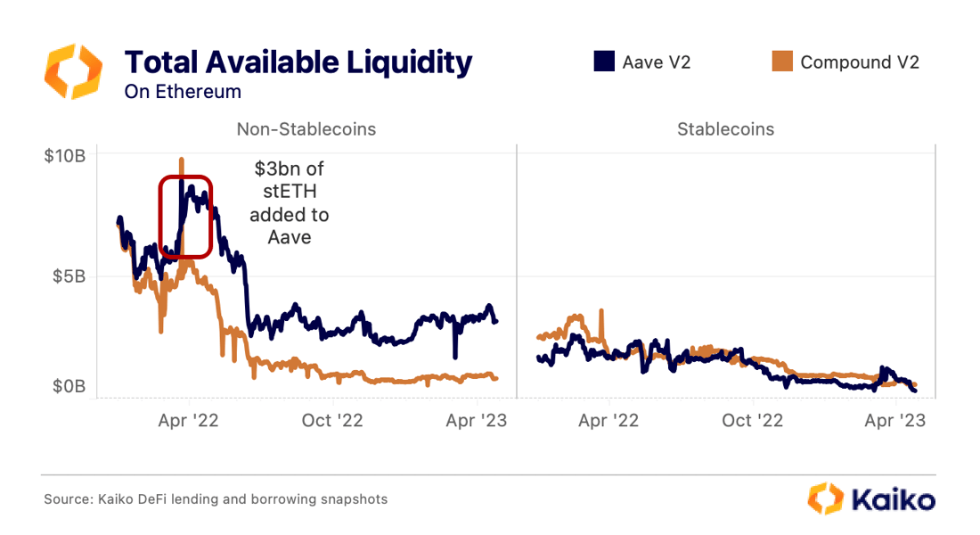This screenshot has height=535, width=980.
Task: Click the $0B y-axis label
Action: click(x=69, y=386)
